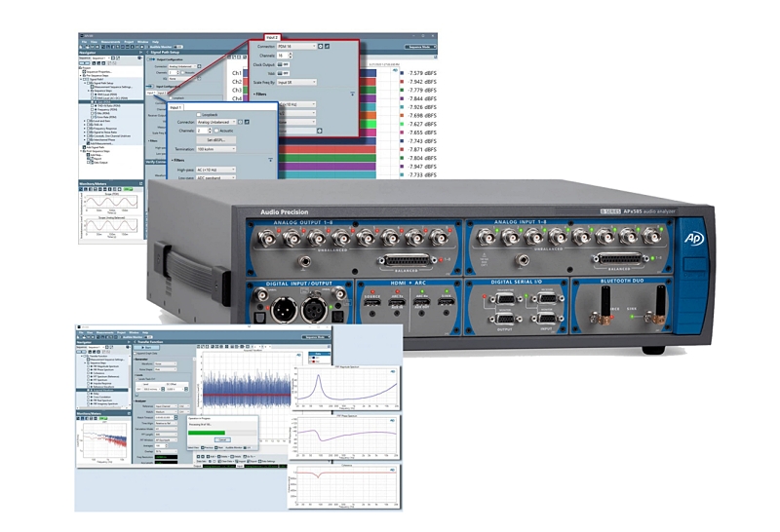Click Export below the lower window graph
Screen dimensions: 780x532
tap(252, 462)
